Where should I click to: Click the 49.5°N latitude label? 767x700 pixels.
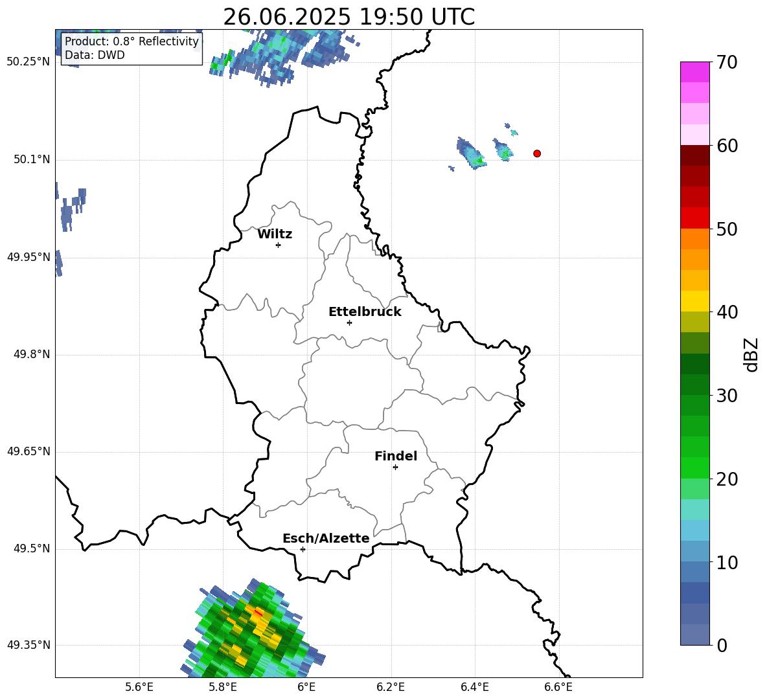coord(32,548)
